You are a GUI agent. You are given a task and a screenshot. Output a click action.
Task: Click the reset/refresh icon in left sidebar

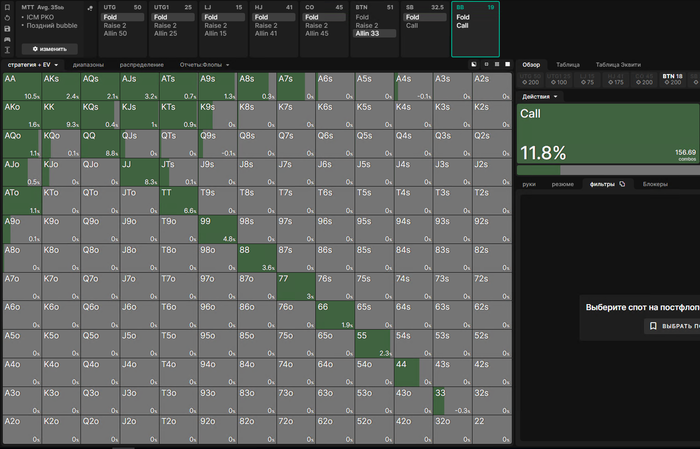[7, 18]
